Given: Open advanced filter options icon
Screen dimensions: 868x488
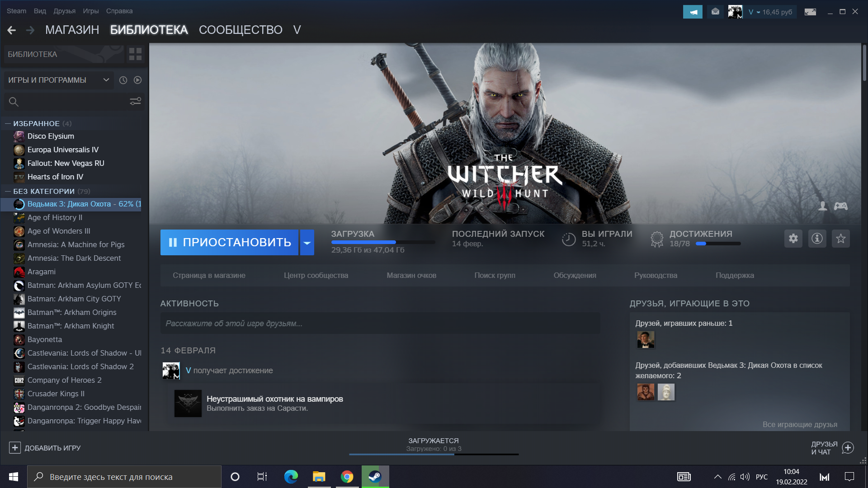Looking at the screenshot, I should [136, 102].
